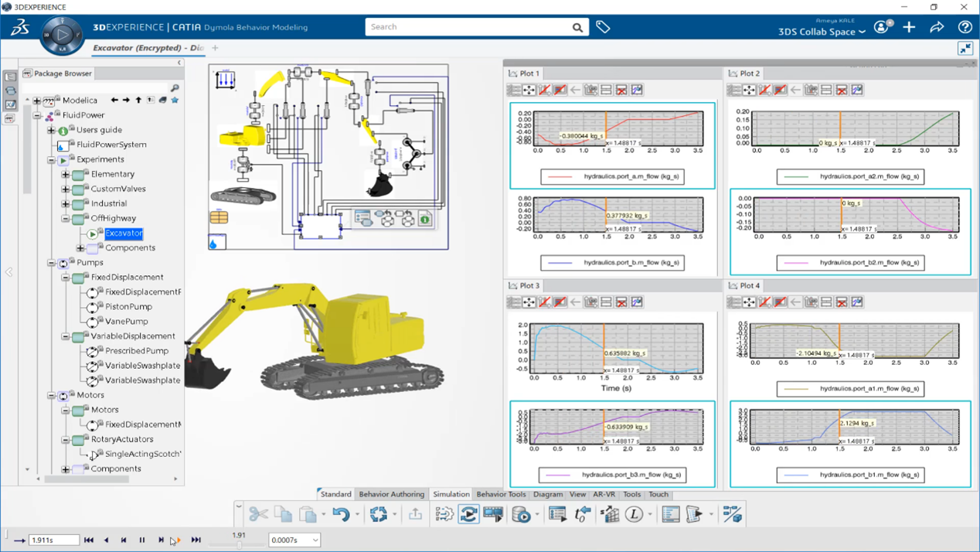The height and width of the screenshot is (552, 980).
Task: Click the back arrow in Package Browser
Action: (x=114, y=100)
